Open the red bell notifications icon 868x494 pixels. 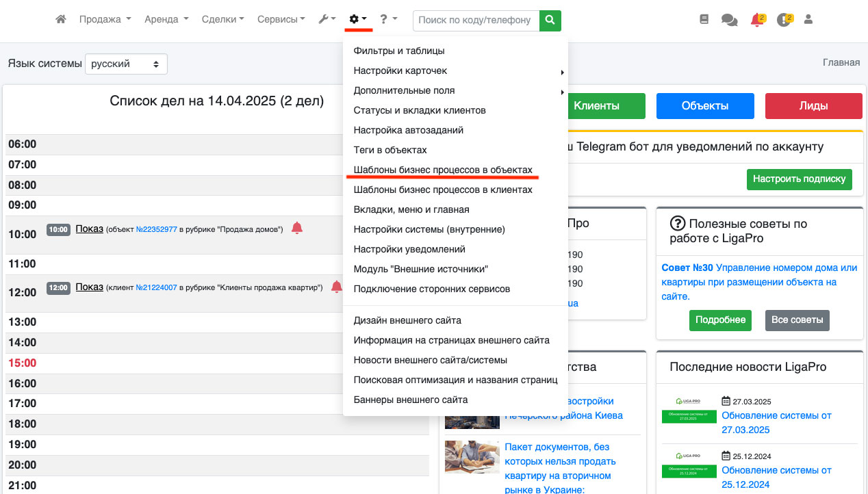click(x=756, y=21)
